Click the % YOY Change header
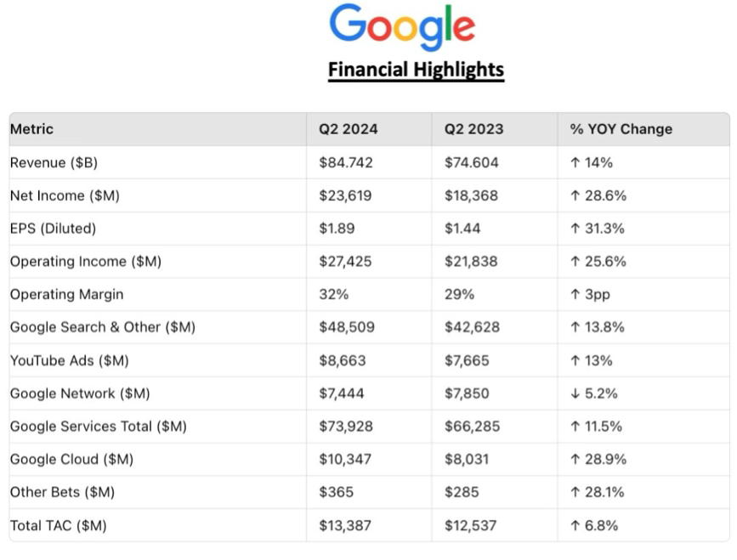Image resolution: width=737 pixels, height=560 pixels. point(621,129)
